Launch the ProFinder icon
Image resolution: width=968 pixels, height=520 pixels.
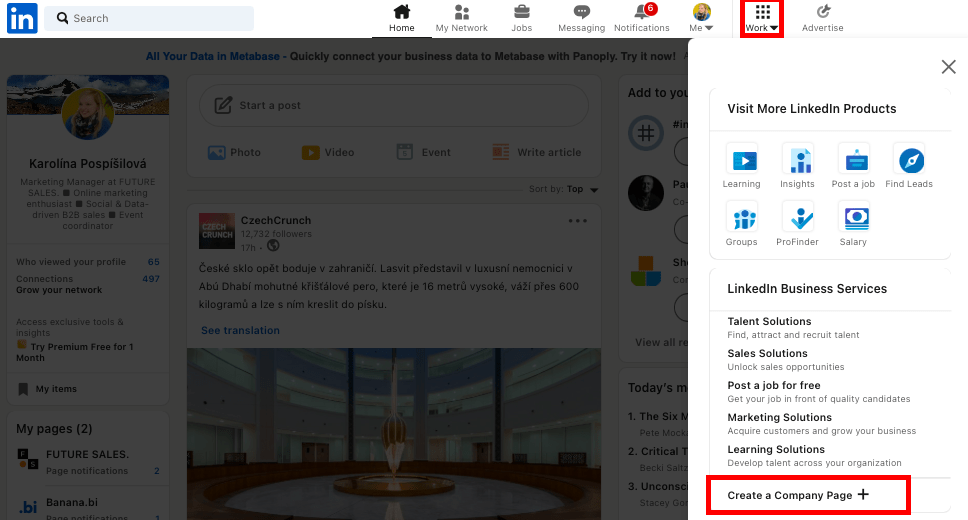tap(797, 217)
